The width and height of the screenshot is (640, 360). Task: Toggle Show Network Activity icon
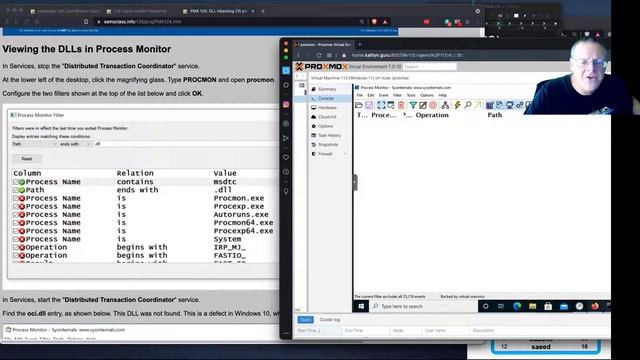(509, 105)
